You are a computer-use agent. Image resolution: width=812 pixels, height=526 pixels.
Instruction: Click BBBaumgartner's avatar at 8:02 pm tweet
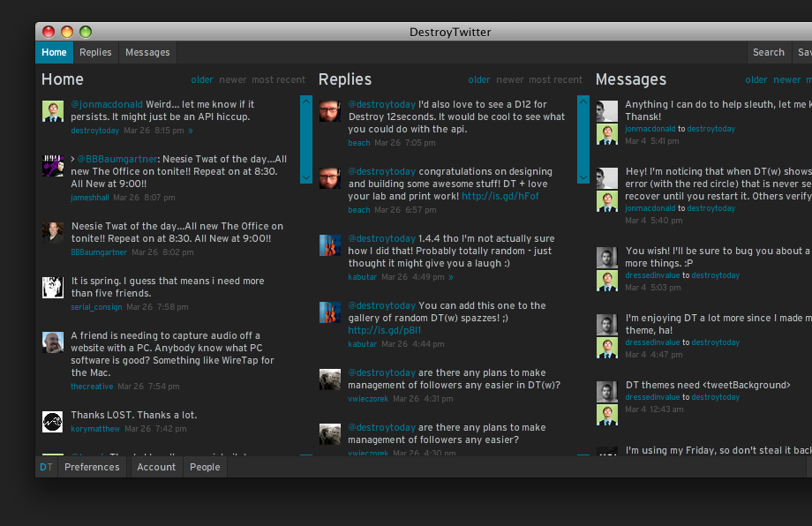pyautogui.click(x=53, y=233)
